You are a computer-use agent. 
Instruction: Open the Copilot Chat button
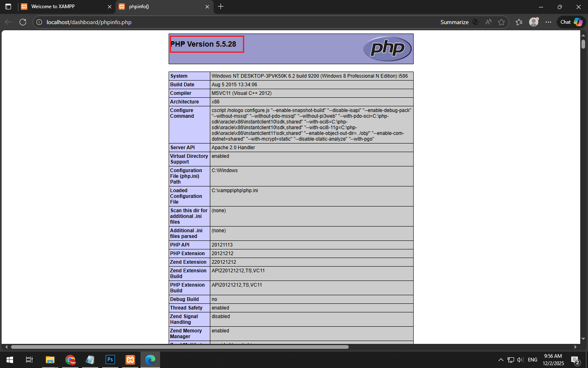[x=571, y=22]
